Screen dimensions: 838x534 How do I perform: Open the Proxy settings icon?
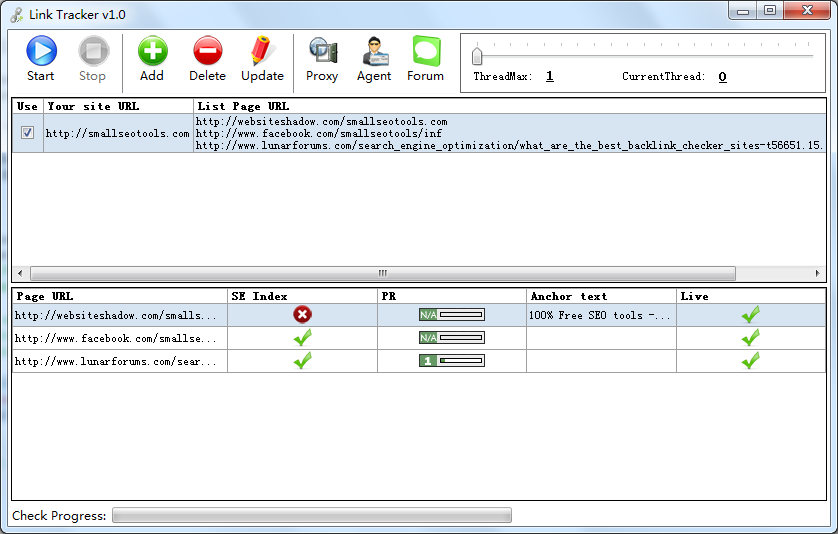(x=322, y=52)
